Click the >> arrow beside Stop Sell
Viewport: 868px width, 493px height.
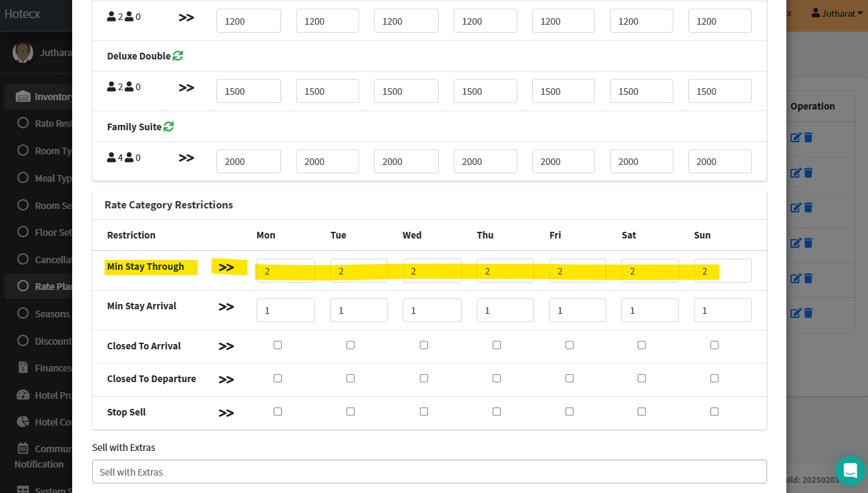click(x=226, y=413)
